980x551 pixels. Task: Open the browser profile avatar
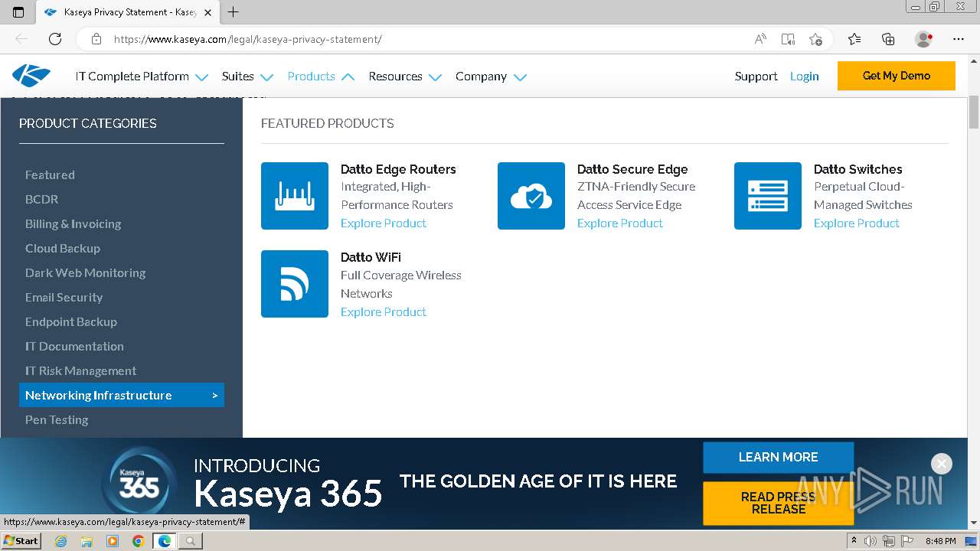pos(923,39)
